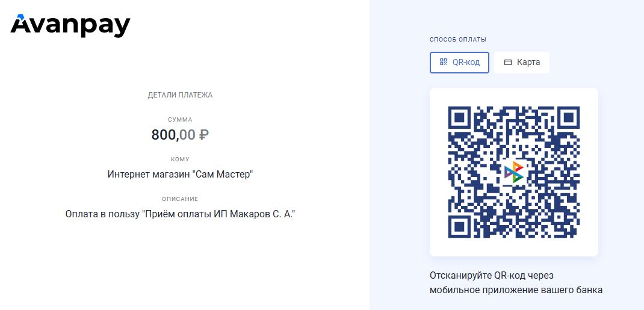This screenshot has width=644, height=310.
Task: Click the top-right QR finder square
Action: pos(568,118)
